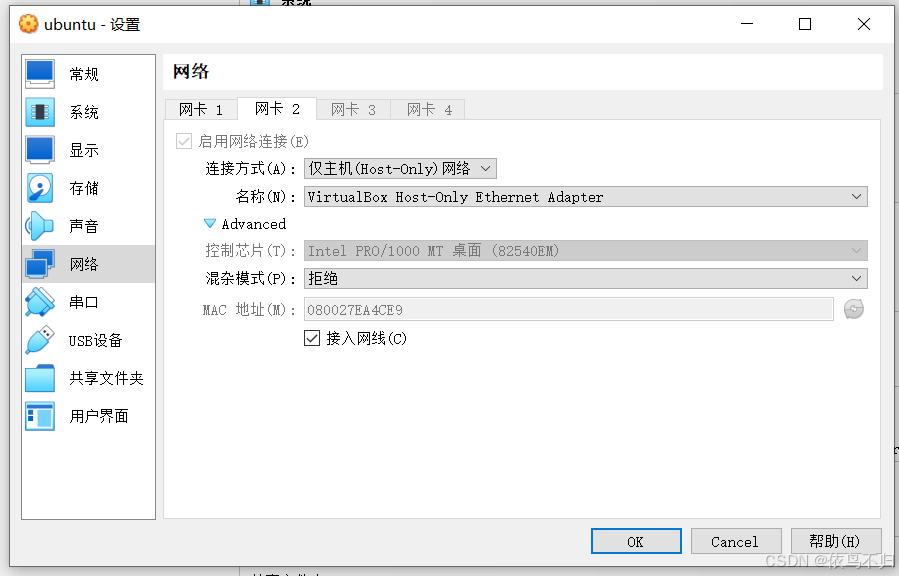Viewport: 899px width, 576px height.
Task: Open the 混杂模式(P) 拒绝 dropdown
Action: (585, 279)
